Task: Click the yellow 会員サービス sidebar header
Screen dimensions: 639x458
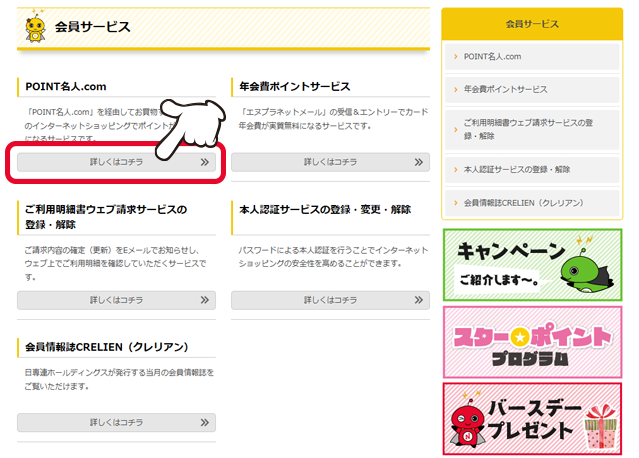Action: (x=532, y=24)
